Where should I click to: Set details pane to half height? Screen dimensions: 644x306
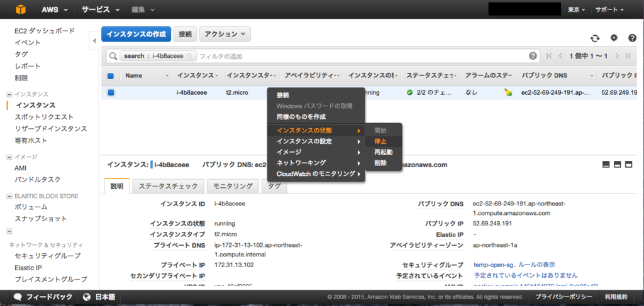[617, 165]
